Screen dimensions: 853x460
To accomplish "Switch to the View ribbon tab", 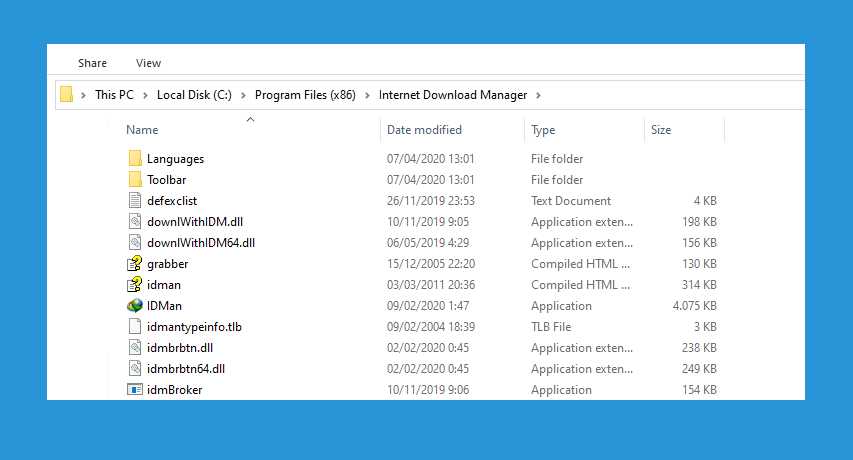I will point(148,63).
